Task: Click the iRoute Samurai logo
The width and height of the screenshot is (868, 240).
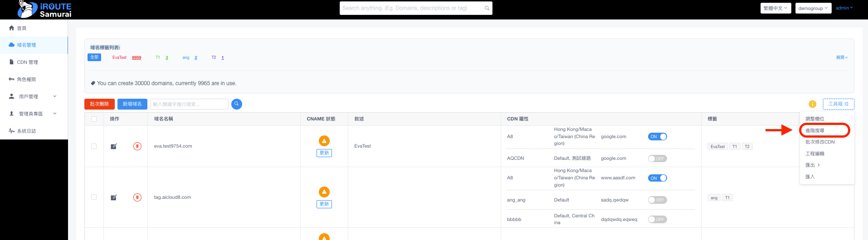Action: pos(44,10)
